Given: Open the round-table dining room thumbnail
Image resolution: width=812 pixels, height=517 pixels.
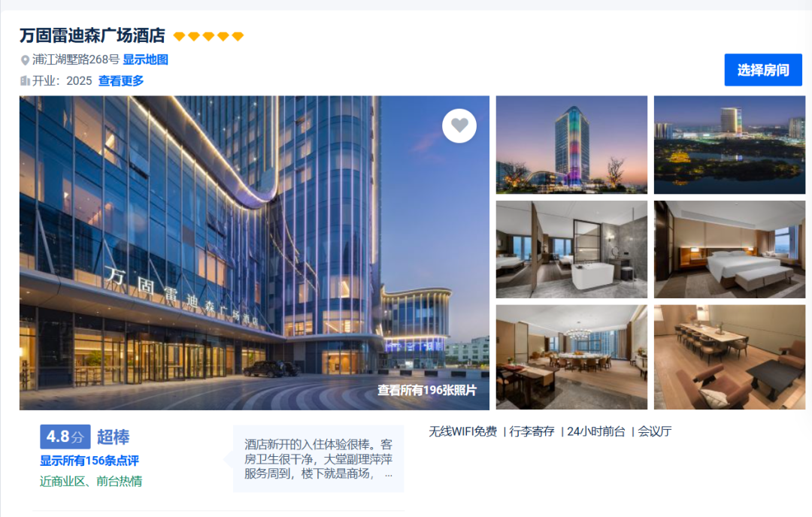Looking at the screenshot, I should (x=571, y=357).
